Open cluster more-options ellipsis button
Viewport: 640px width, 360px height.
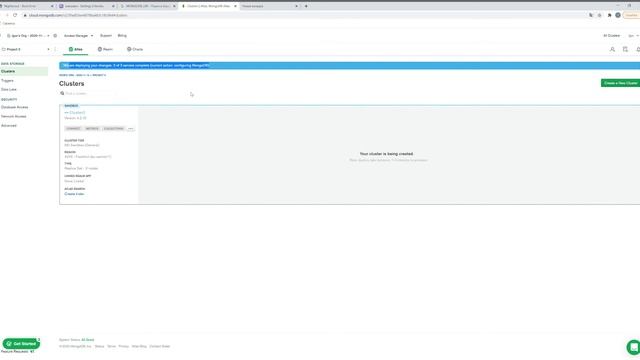point(131,129)
